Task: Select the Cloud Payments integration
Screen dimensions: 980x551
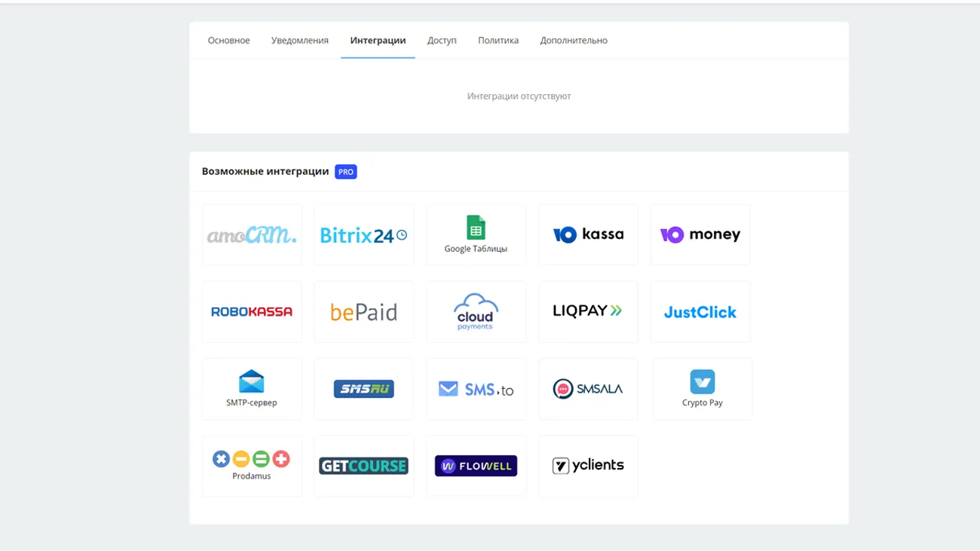Action: point(476,312)
